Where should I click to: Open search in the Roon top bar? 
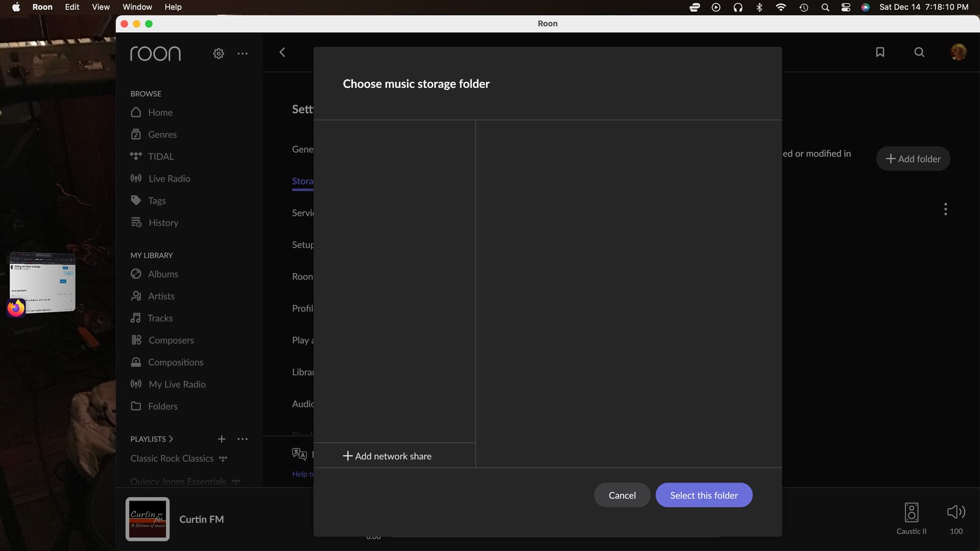pos(919,52)
